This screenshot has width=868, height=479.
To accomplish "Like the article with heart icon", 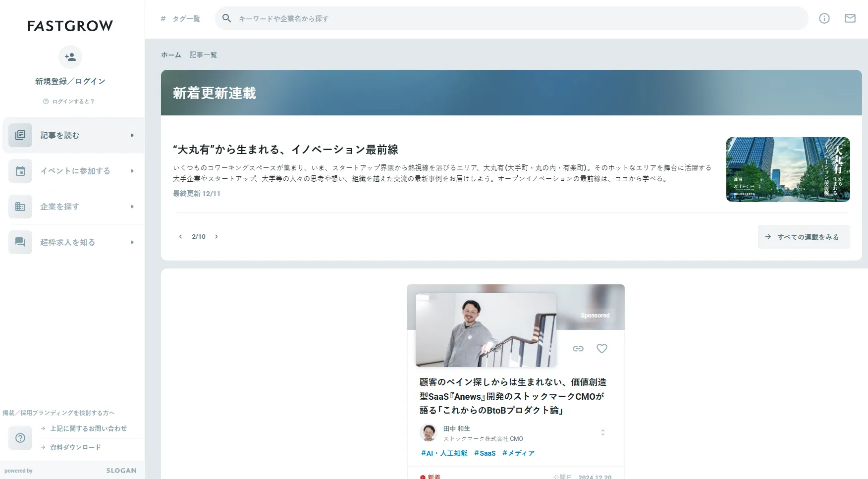I will coord(602,349).
